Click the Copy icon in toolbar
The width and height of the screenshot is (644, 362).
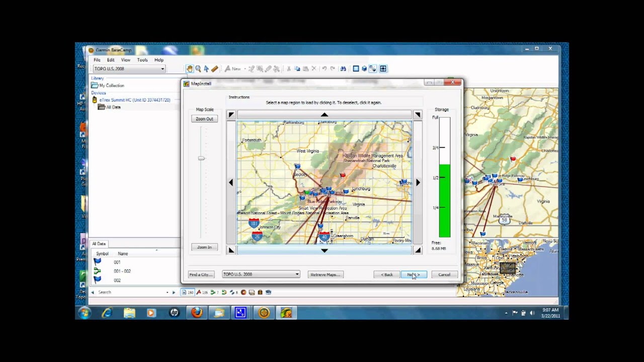[297, 69]
